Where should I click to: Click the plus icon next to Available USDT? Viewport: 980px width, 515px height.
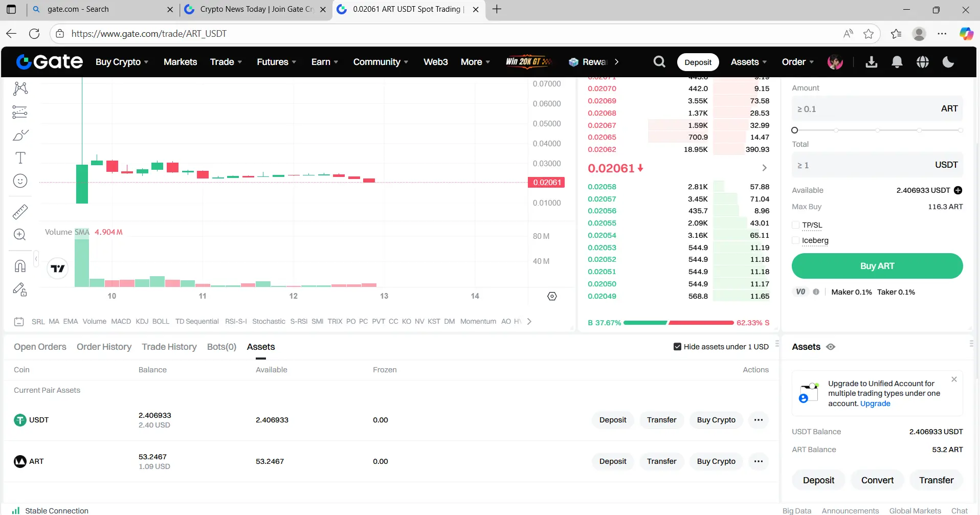958,190
